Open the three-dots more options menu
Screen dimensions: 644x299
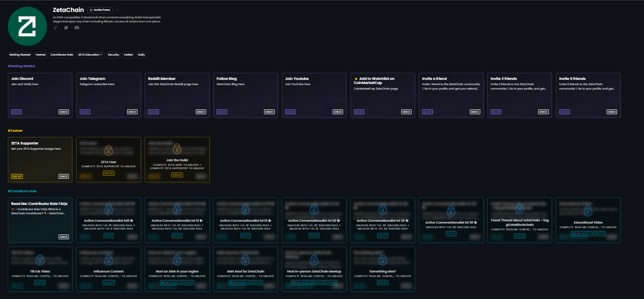(x=117, y=10)
